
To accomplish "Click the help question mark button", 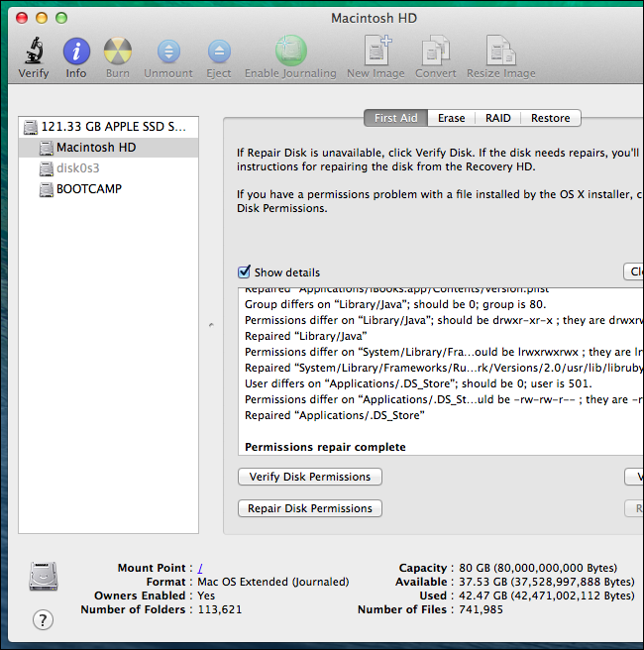I will point(44,620).
